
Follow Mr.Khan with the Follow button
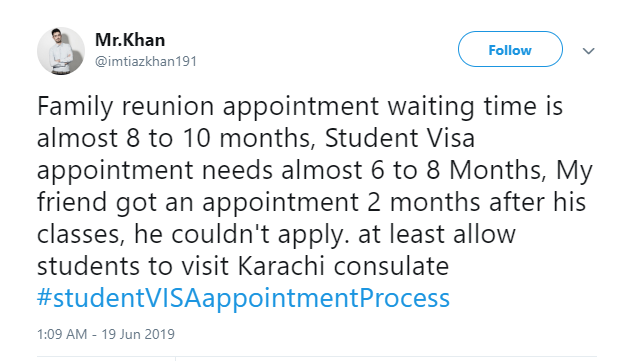point(510,49)
